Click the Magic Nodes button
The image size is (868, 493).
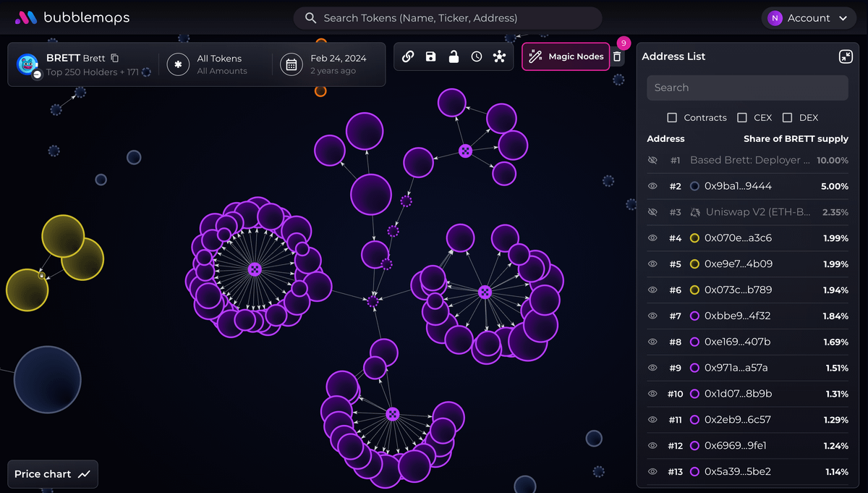566,56
